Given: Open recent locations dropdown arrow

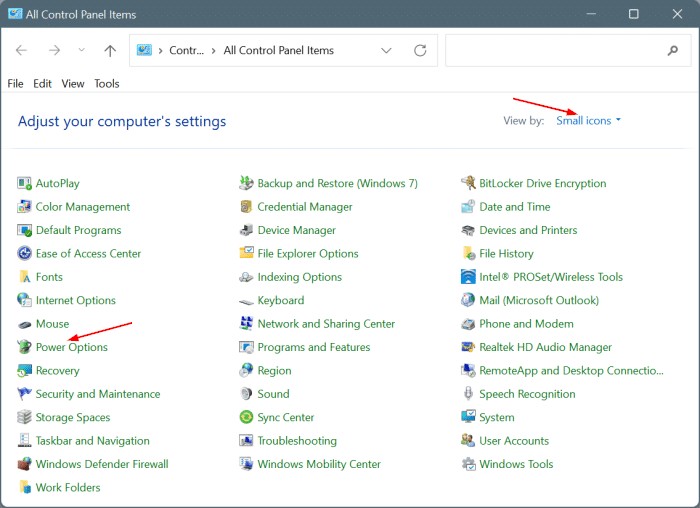Looking at the screenshot, I should click(x=82, y=50).
